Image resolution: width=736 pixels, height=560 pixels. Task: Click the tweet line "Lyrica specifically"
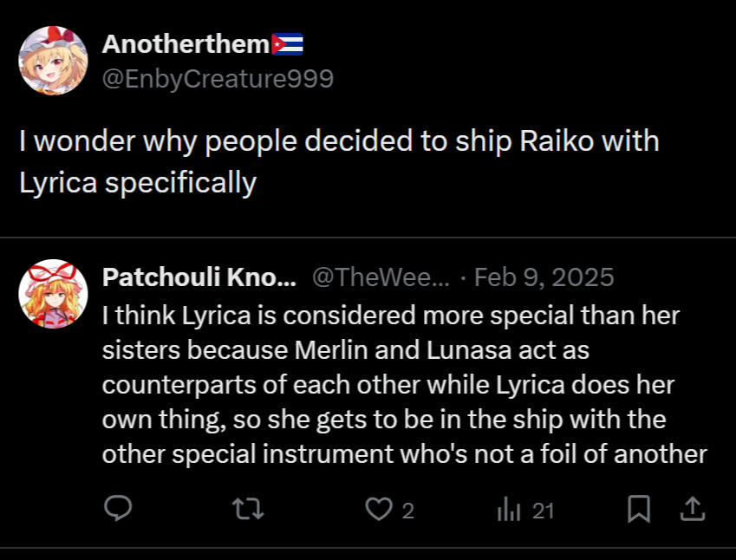(138, 182)
